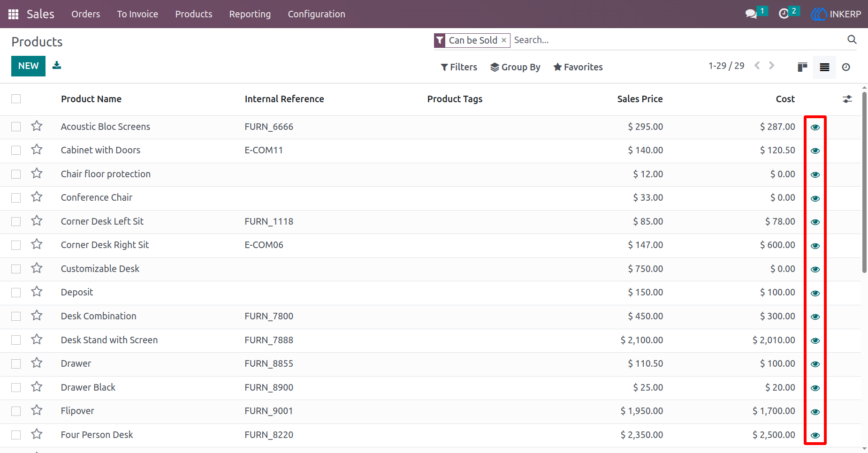Switch to kanban view

802,67
